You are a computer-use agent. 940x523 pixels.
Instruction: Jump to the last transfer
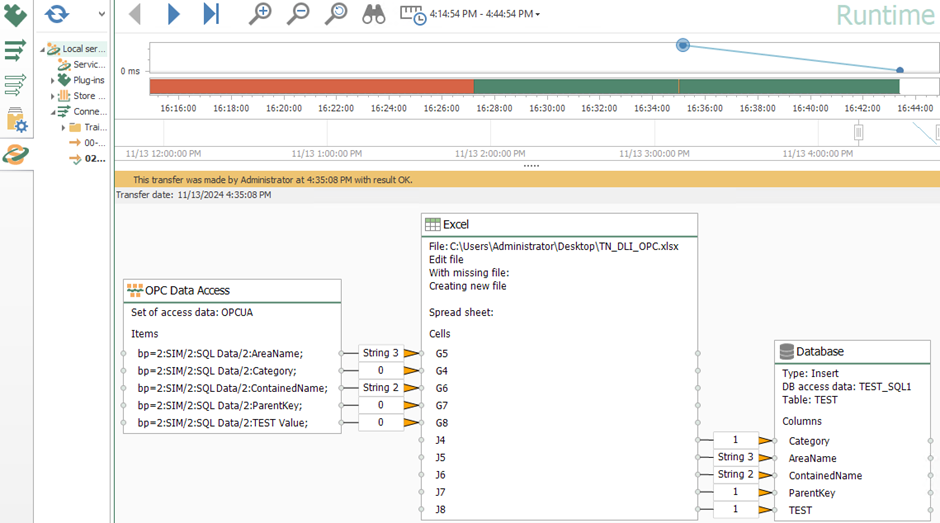pos(211,13)
